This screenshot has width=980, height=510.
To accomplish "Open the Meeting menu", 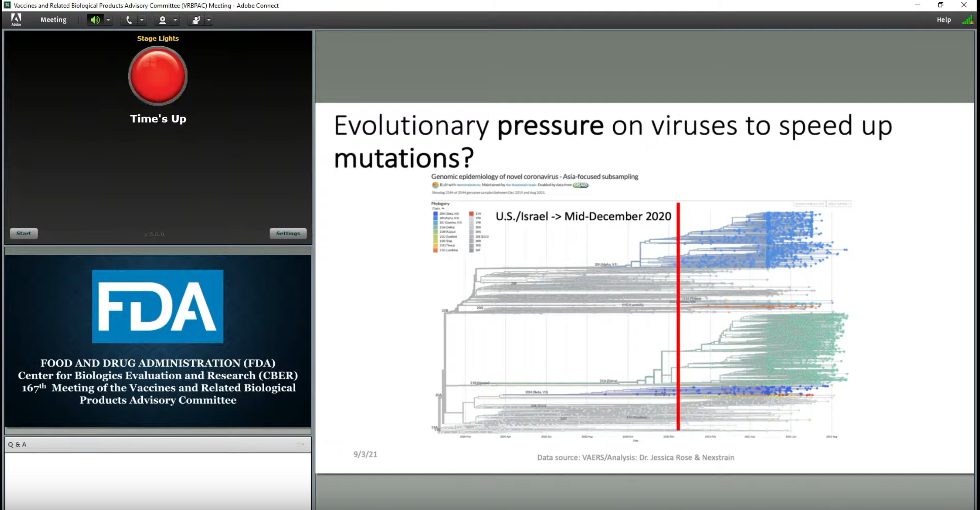I will pyautogui.click(x=53, y=20).
